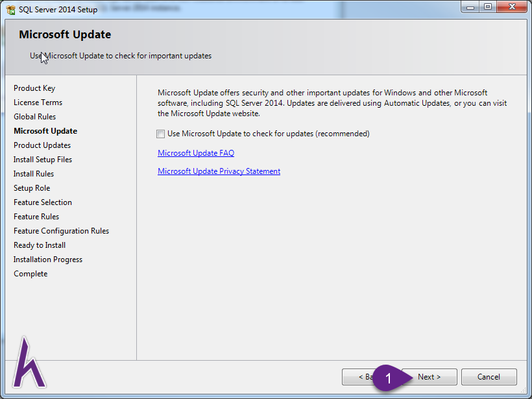Open the Microsoft Update FAQ link
The image size is (532, 399).
196,153
